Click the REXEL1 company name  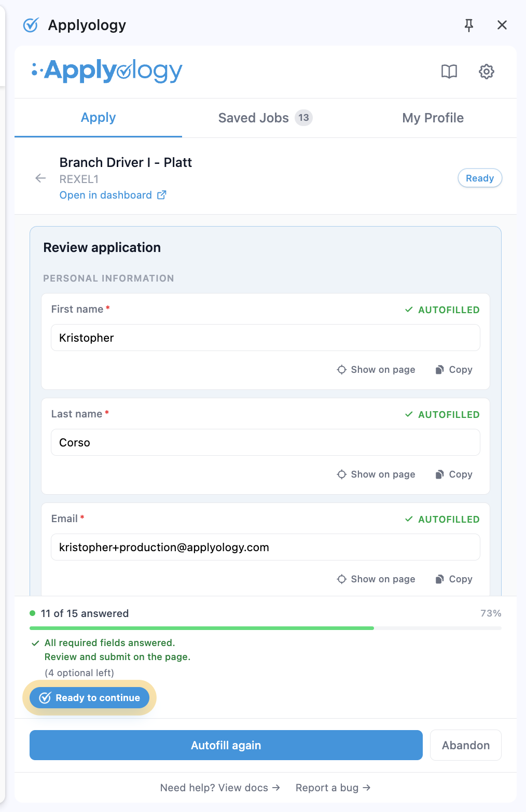(x=79, y=179)
